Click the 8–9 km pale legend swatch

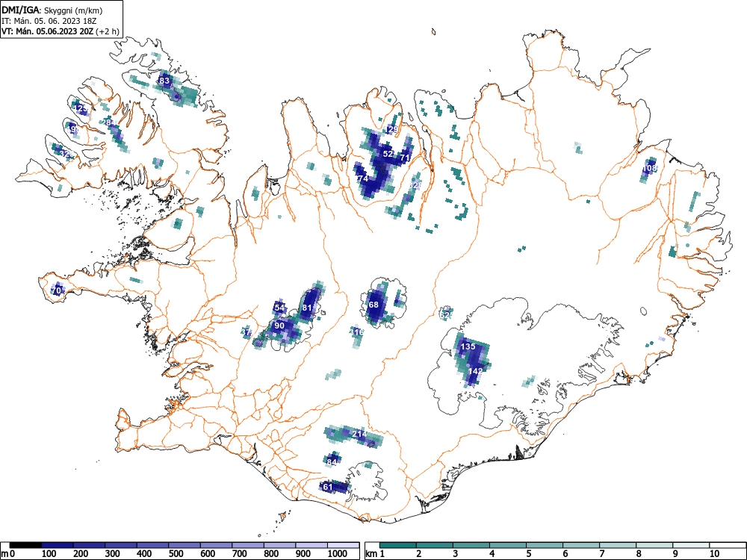click(654, 546)
